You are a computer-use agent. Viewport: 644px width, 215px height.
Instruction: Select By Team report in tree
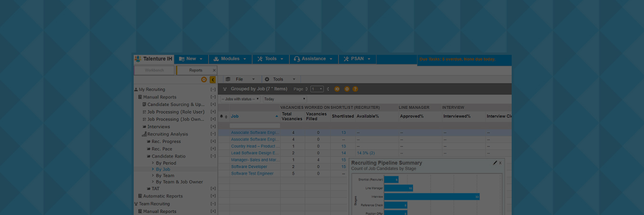click(165, 175)
